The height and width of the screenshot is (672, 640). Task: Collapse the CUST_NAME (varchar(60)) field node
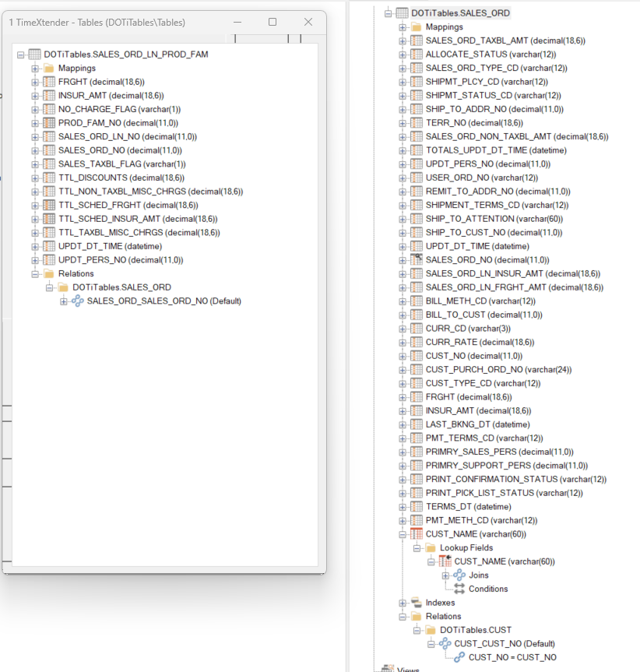click(403, 534)
